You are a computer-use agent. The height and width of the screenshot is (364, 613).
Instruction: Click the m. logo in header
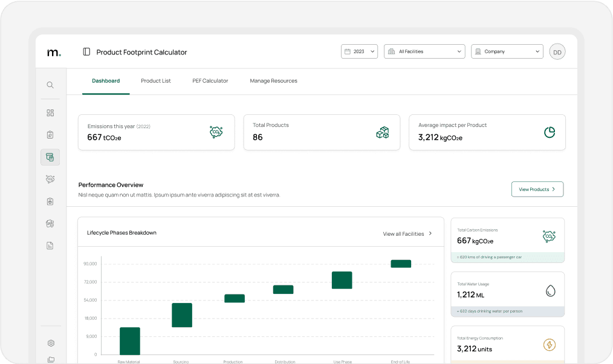point(54,52)
